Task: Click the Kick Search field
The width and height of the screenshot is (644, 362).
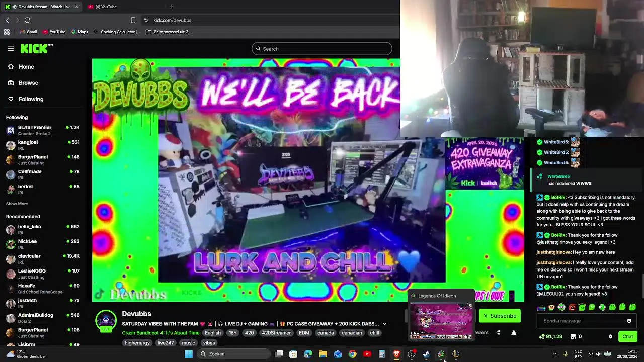Action: click(322, 49)
